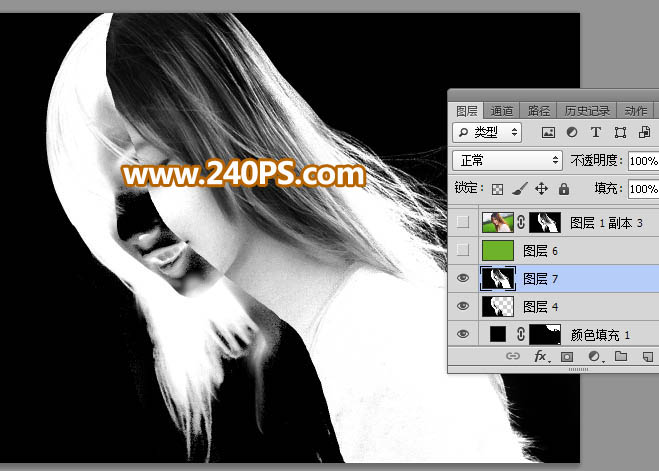This screenshot has width=659, height=471.
Task: Create a new layer icon
Action: (648, 357)
